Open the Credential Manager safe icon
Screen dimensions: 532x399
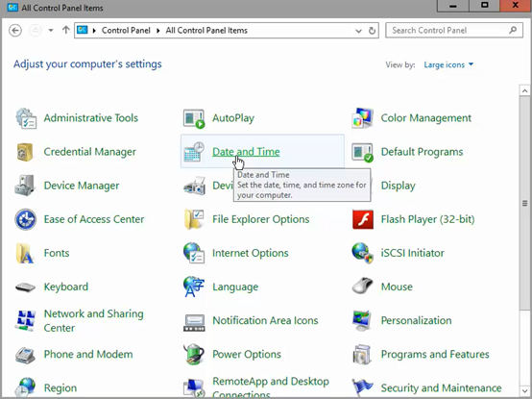[x=25, y=152]
